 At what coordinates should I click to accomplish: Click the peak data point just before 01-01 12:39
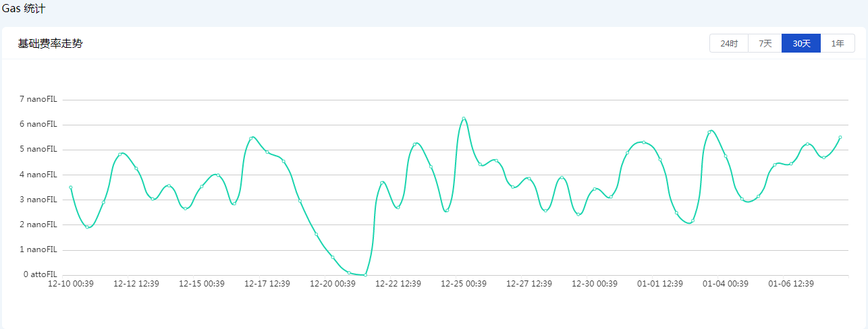pyautogui.click(x=644, y=142)
